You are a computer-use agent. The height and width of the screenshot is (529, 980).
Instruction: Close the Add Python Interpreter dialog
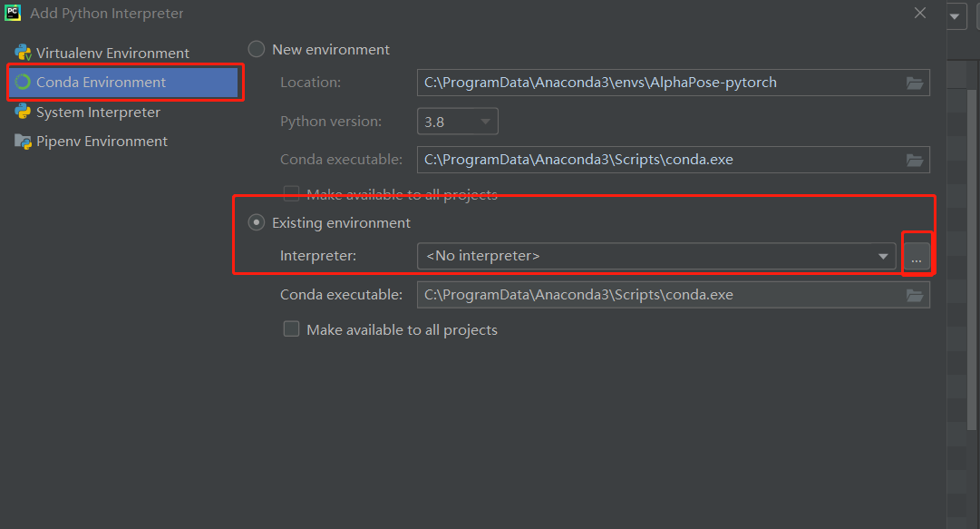(920, 13)
